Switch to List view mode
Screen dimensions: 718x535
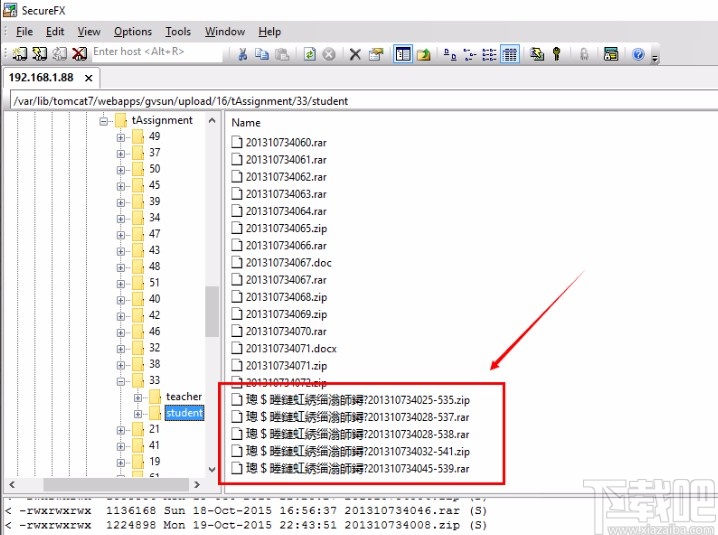click(x=489, y=53)
